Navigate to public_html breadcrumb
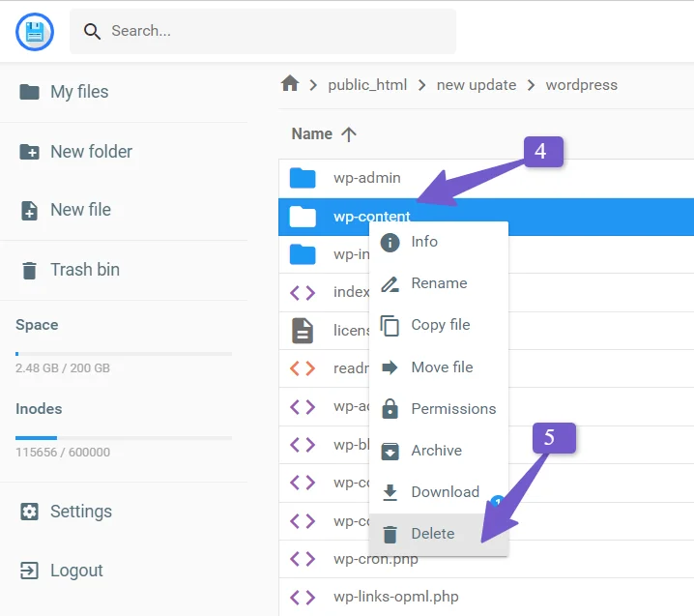The height and width of the screenshot is (616, 694). click(367, 84)
